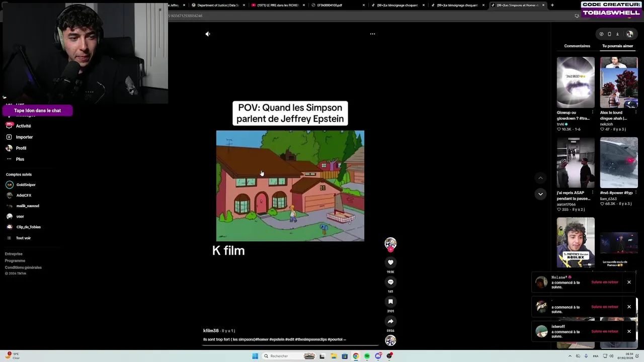Screen dimensions: 644x362
Task: Save the video with the bookmark icon
Action: click(x=390, y=302)
